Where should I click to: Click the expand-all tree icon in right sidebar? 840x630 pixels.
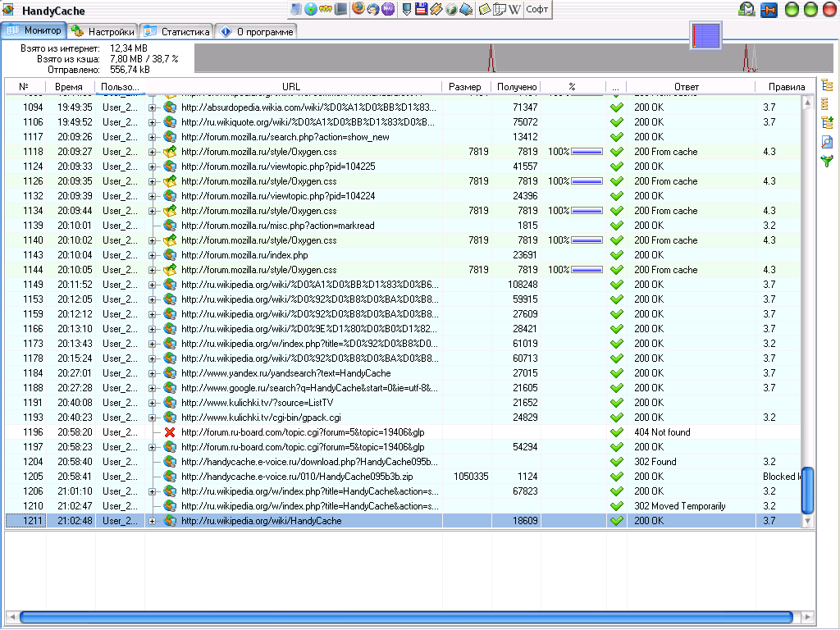click(827, 85)
